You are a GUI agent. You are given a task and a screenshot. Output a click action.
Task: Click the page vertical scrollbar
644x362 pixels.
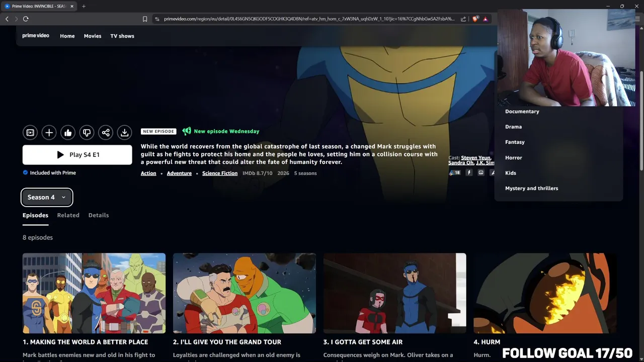tap(641, 121)
